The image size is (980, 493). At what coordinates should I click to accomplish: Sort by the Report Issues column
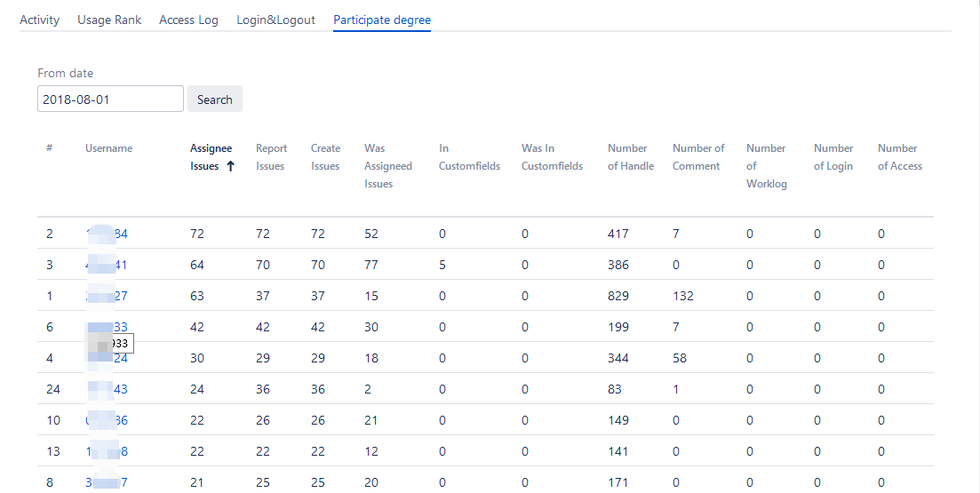tap(271, 157)
